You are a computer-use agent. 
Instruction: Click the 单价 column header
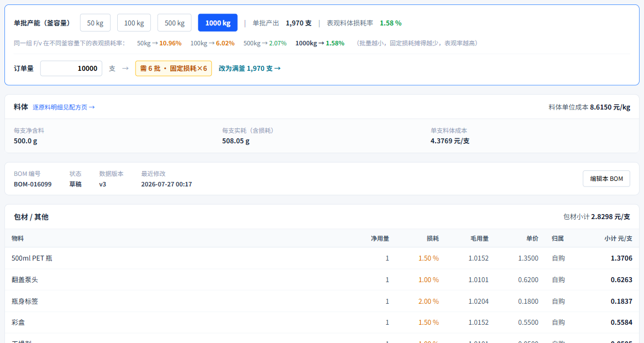pos(532,238)
